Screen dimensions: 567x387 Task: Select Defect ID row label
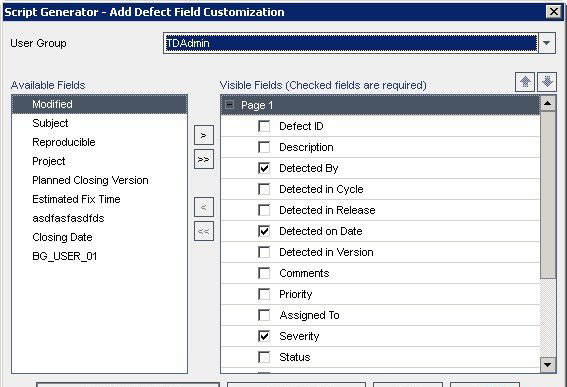click(301, 126)
